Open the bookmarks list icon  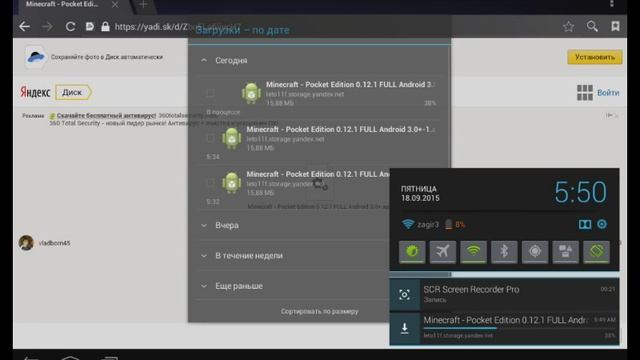point(616,27)
